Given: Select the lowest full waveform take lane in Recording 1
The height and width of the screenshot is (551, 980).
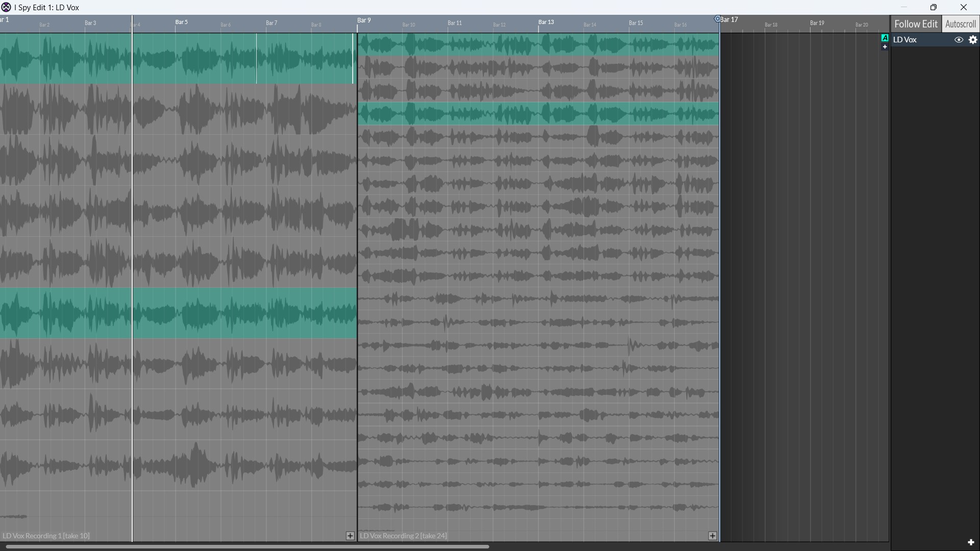Looking at the screenshot, I should click(178, 466).
